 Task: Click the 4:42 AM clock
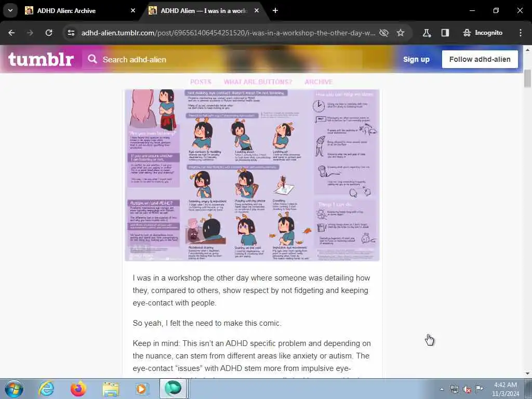[x=506, y=389]
